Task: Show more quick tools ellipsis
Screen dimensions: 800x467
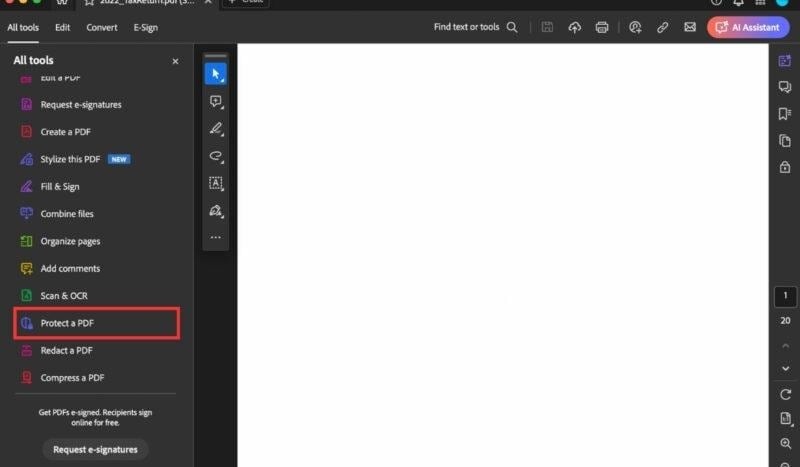Action: [x=215, y=237]
